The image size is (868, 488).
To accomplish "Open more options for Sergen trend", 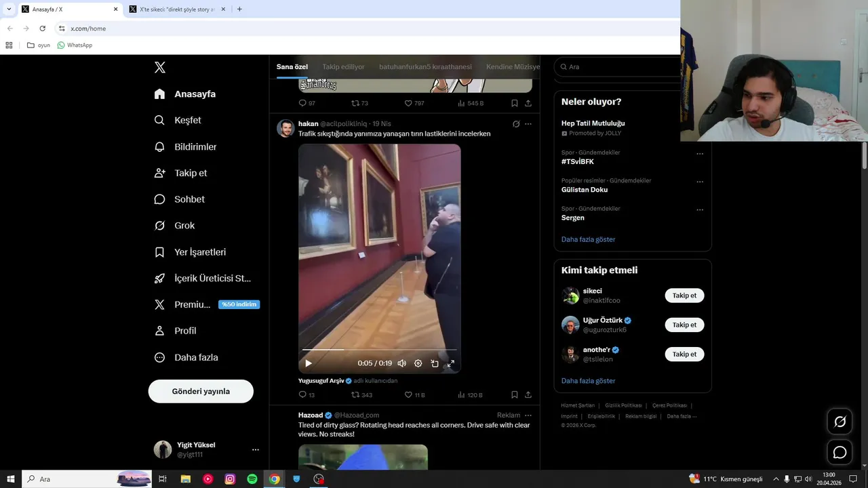I will click(700, 209).
